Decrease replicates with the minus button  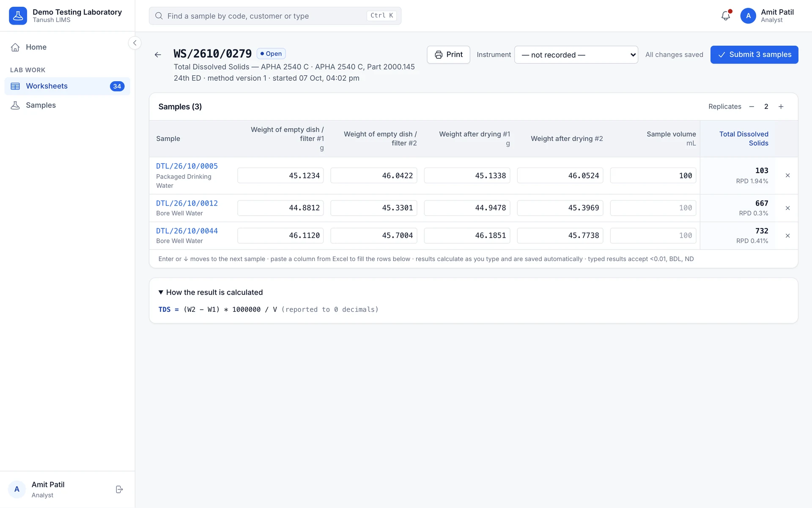[x=752, y=107]
